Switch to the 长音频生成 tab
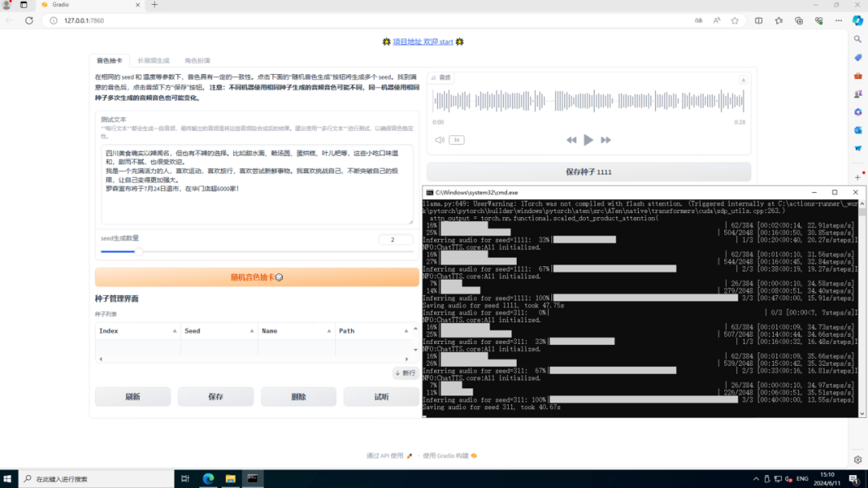The width and height of the screenshot is (868, 488). 154,60
